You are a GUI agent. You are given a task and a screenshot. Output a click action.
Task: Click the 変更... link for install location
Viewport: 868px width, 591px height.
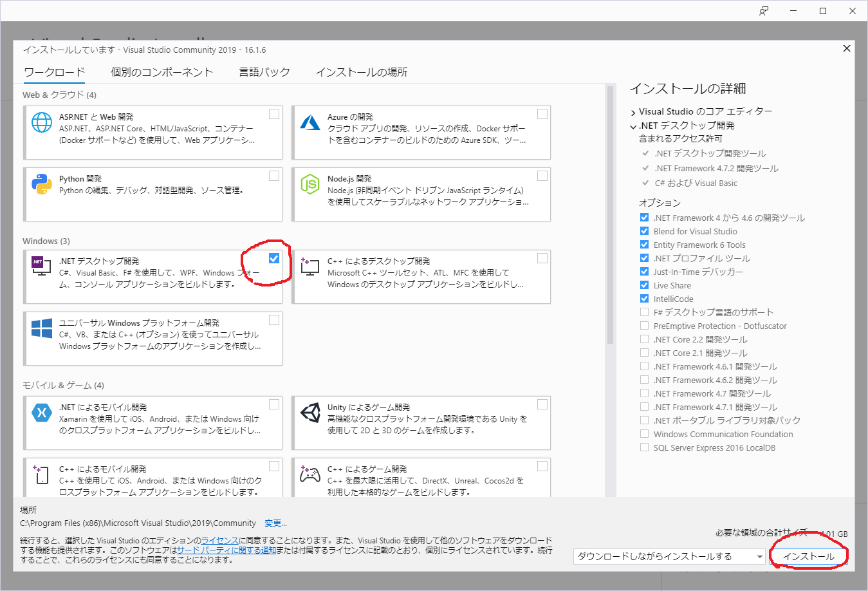275,523
